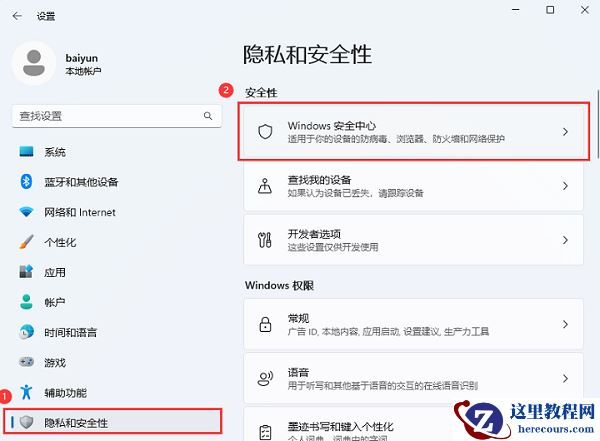This screenshot has width=600, height=441.
Task: Expand Windows 安全中心 chevron
Action: click(565, 131)
